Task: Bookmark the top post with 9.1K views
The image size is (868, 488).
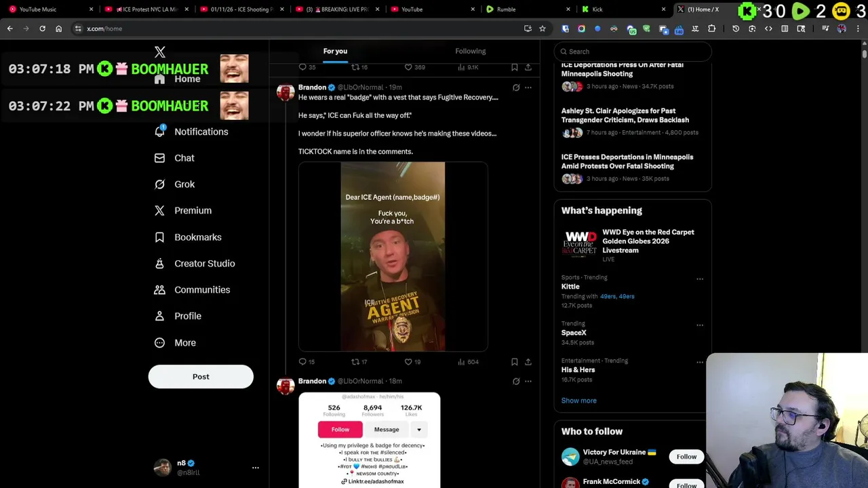Action: tap(514, 67)
